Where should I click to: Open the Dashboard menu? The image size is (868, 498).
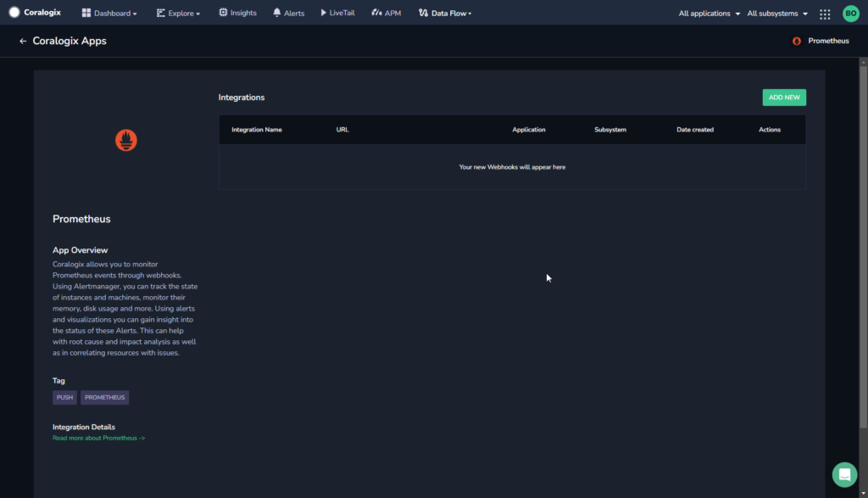coord(109,14)
